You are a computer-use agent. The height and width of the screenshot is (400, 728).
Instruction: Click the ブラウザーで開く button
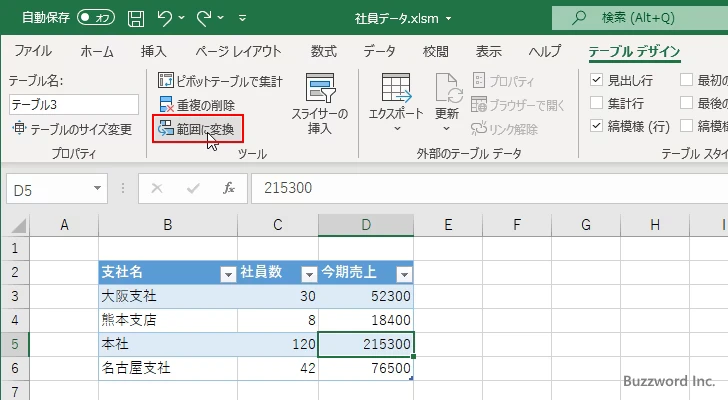click(x=518, y=105)
